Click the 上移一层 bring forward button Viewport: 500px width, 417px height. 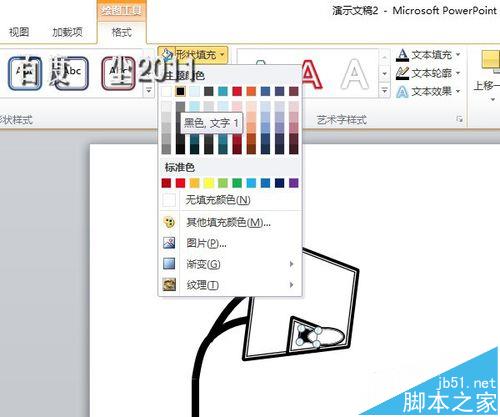(488, 70)
